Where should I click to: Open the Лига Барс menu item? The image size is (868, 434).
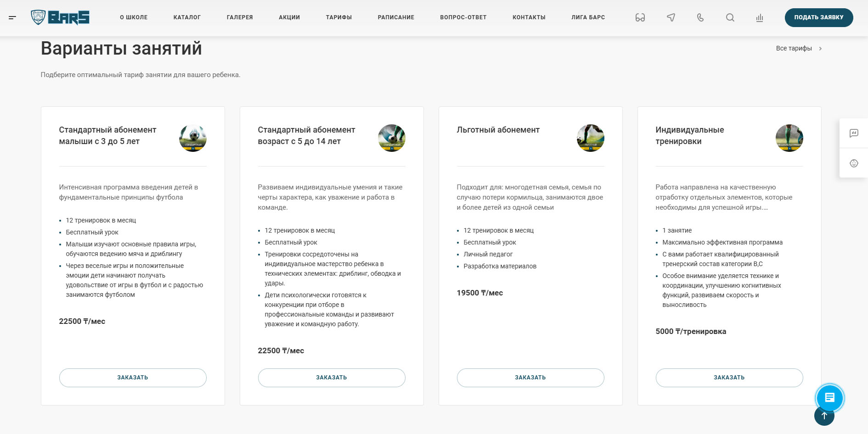click(588, 17)
